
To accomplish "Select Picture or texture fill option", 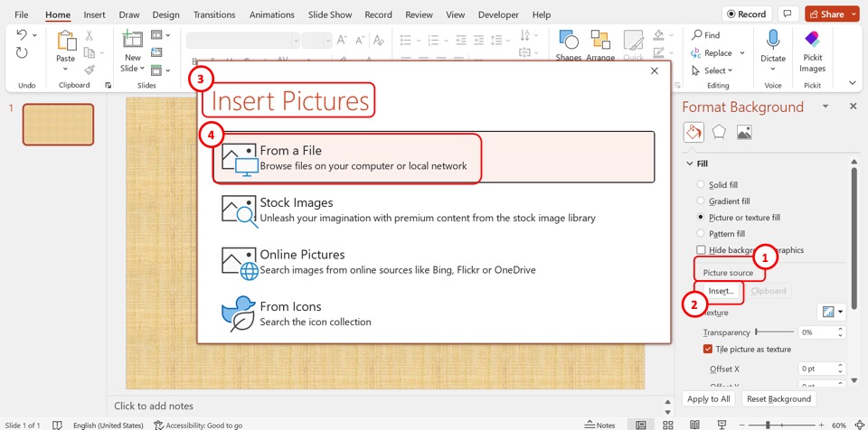I will coord(701,218).
